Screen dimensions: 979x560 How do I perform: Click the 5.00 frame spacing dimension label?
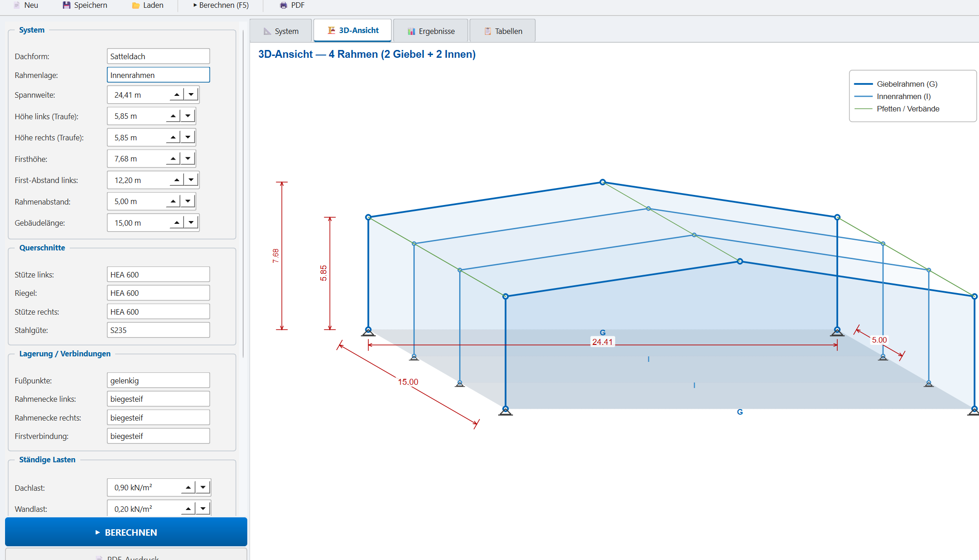879,340
